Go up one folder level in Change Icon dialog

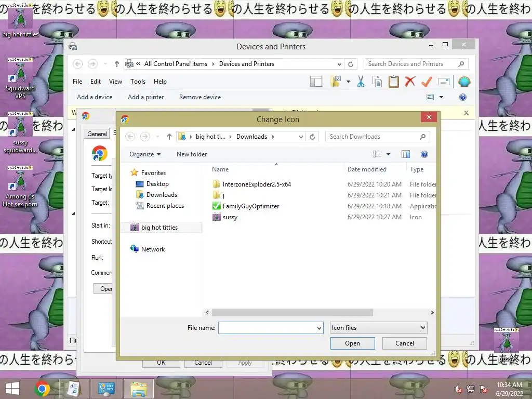[169, 137]
